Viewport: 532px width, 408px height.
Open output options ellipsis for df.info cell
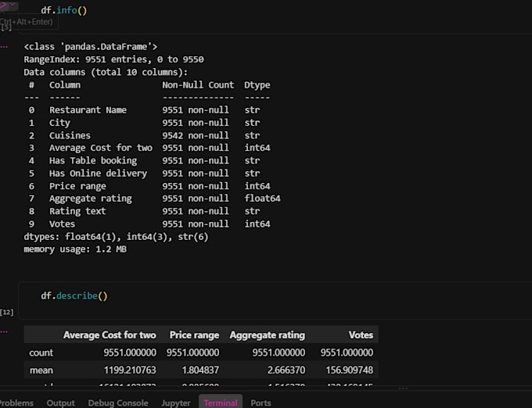tap(4, 47)
